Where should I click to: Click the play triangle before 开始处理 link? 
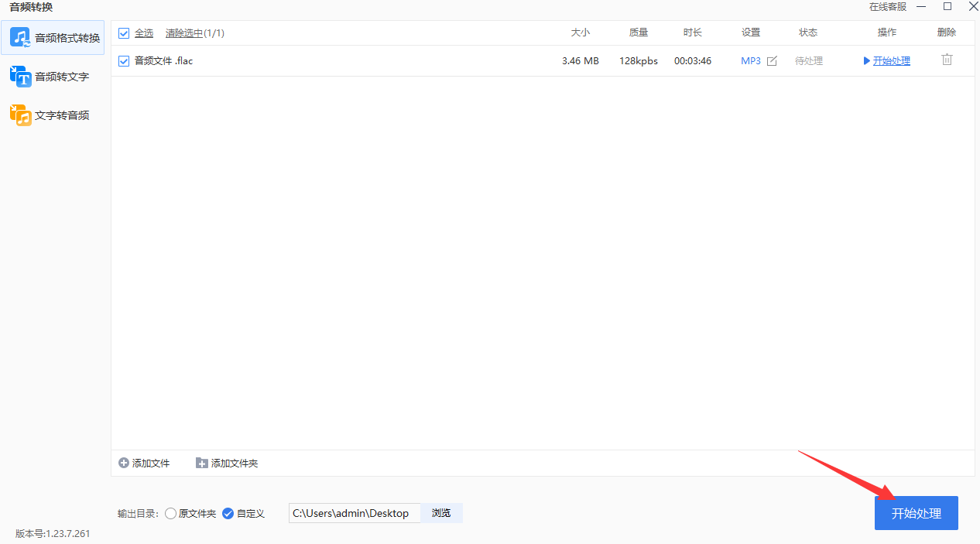click(867, 61)
